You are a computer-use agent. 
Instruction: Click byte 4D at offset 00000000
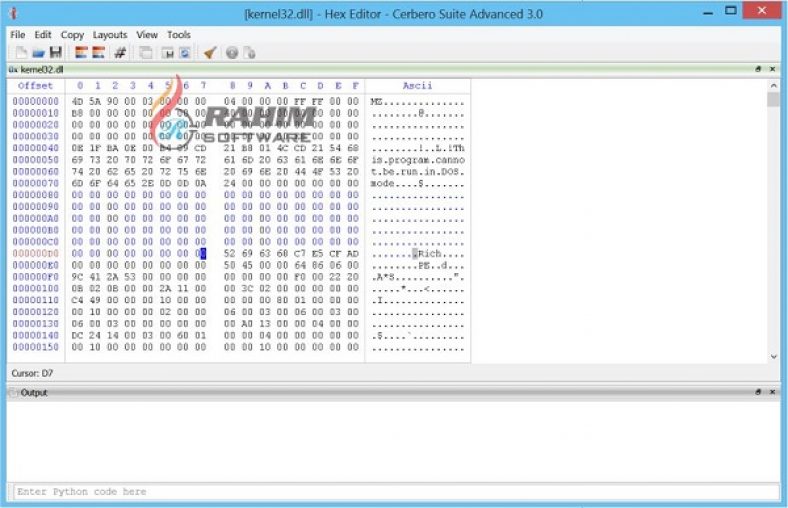tap(77, 101)
